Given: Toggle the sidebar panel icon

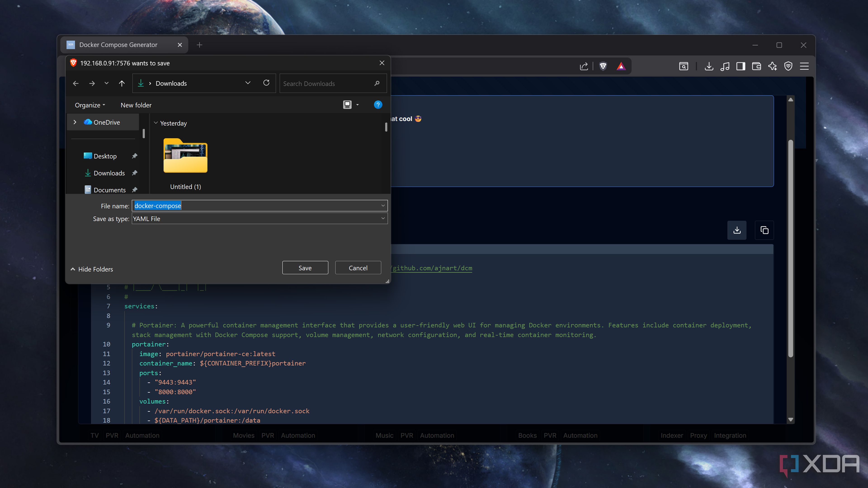Looking at the screenshot, I should click(740, 66).
